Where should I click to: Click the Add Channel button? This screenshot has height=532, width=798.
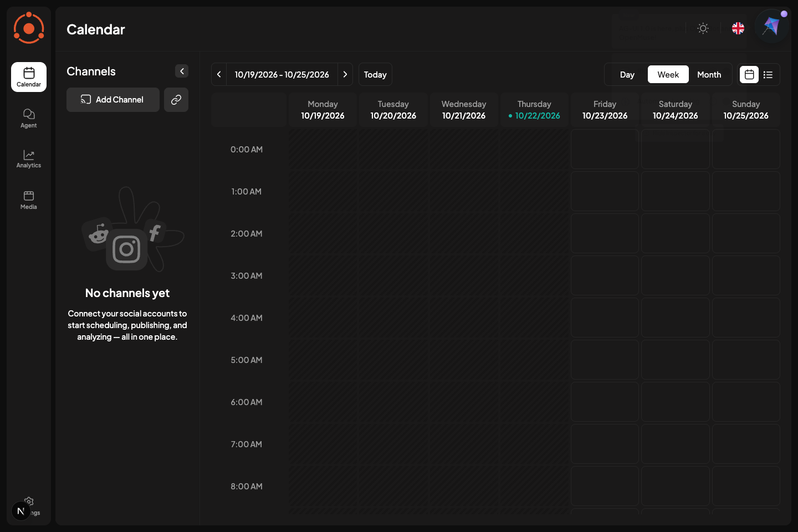[x=113, y=100]
